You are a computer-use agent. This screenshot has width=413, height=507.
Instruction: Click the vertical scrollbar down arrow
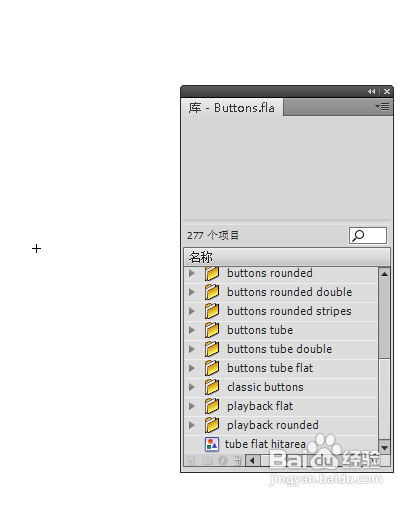(384, 448)
